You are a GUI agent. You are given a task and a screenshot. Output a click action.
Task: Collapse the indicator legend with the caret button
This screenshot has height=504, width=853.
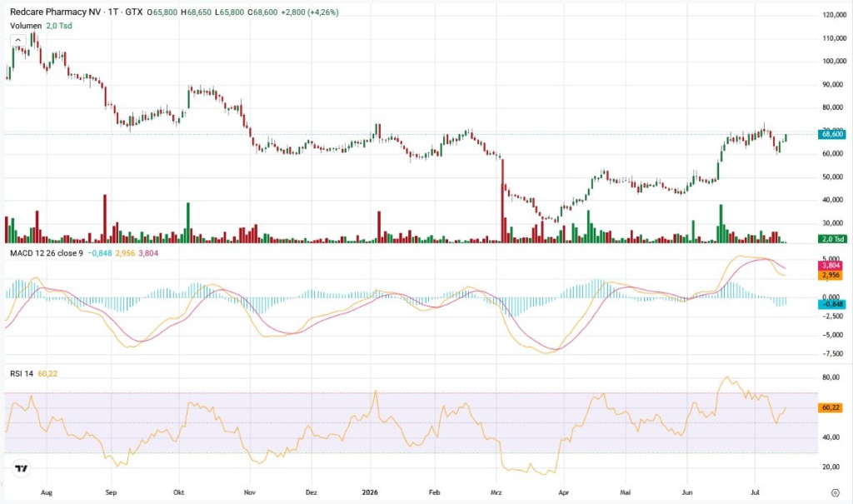18,40
